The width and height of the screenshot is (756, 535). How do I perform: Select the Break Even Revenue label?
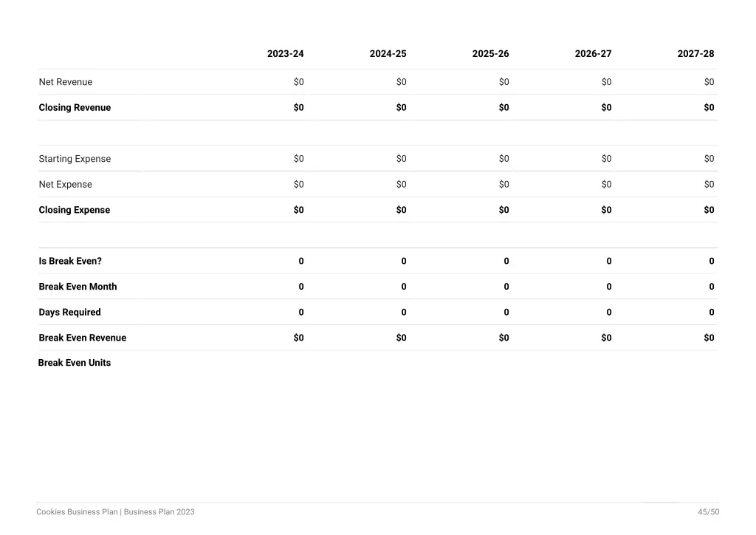point(83,338)
